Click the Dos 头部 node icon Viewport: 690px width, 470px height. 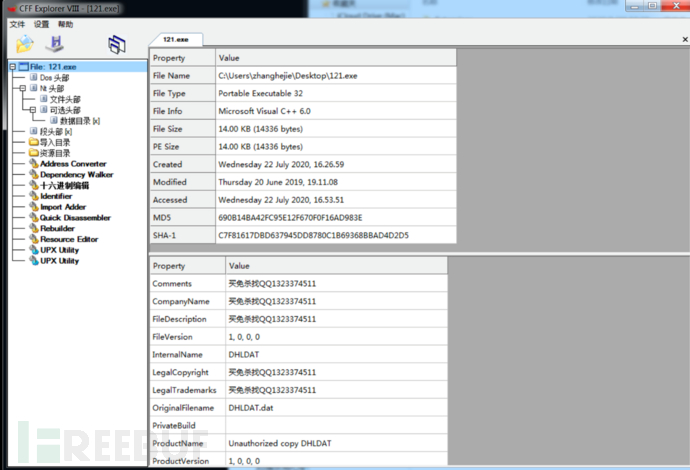coord(33,77)
